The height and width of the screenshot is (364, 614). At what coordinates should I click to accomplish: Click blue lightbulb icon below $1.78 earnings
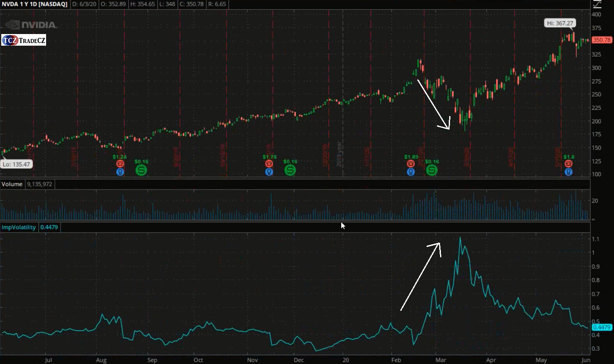click(269, 171)
